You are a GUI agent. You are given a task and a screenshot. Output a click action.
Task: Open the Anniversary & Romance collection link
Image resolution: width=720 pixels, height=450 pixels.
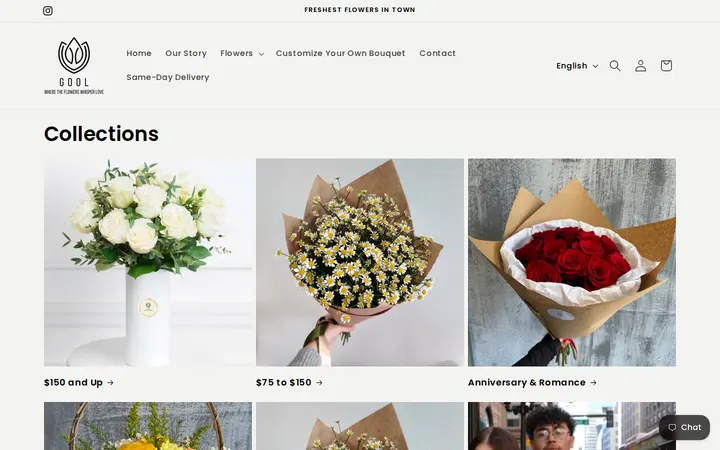click(x=532, y=382)
